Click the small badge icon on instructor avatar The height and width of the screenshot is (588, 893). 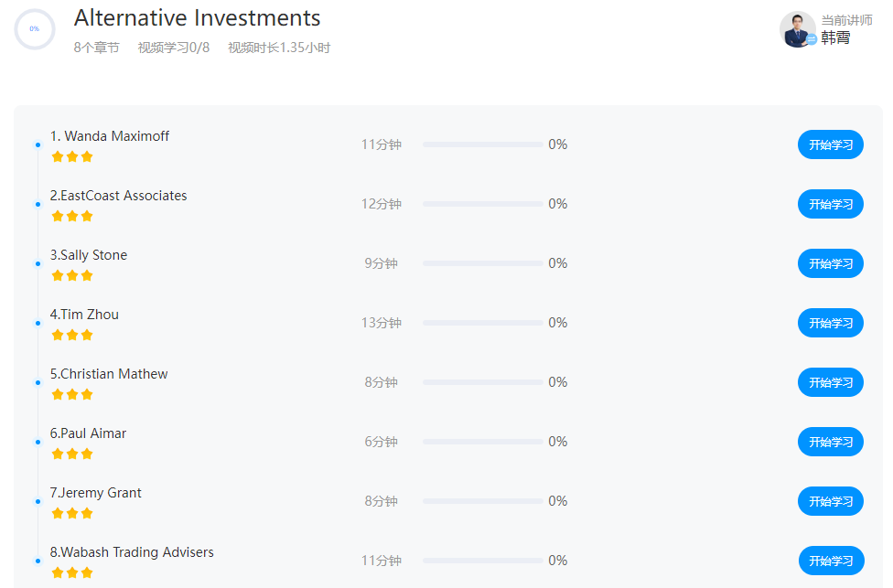tap(812, 39)
